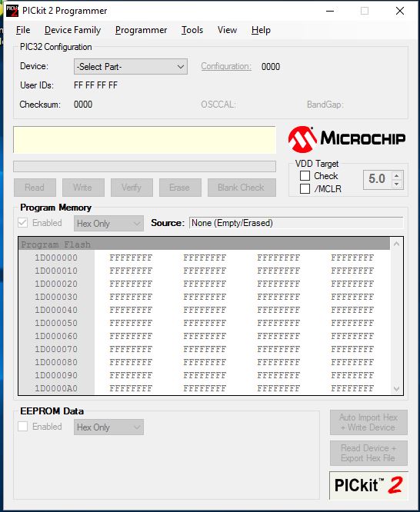Toggle the /MCLR checkbox
Image resolution: width=420 pixels, height=512 pixels.
point(305,189)
